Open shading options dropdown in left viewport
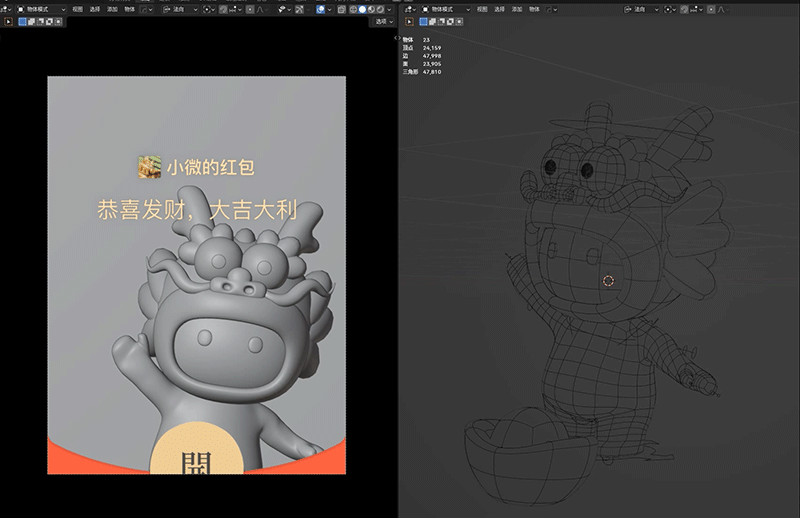 pyautogui.click(x=389, y=9)
